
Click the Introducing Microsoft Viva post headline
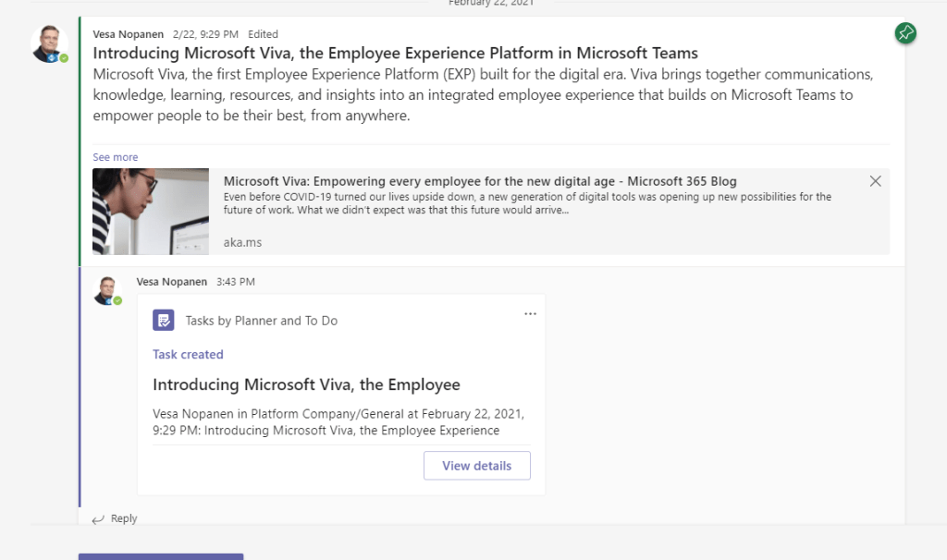[x=395, y=53]
